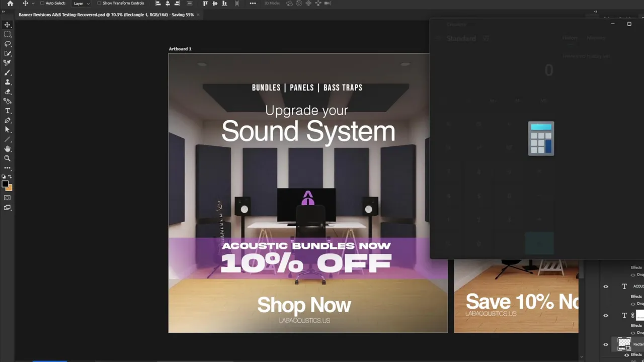Click 'ACOUSTIC BUNDLES NOW' text on banner
Image resolution: width=644 pixels, height=362 pixels.
306,246
